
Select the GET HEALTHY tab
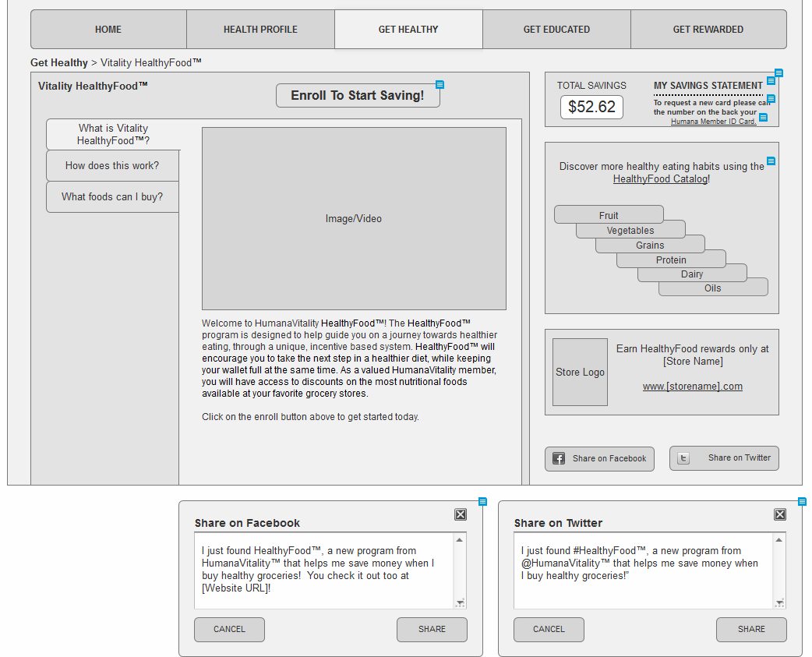[x=408, y=30]
